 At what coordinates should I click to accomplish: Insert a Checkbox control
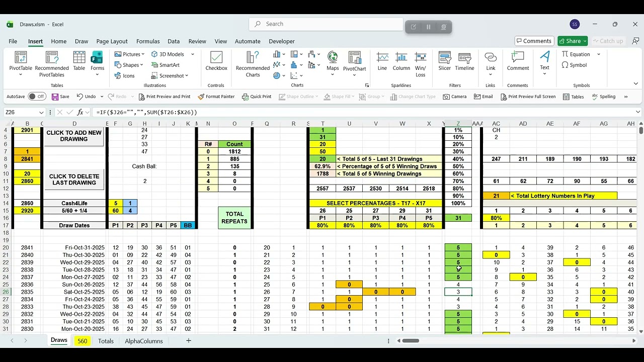(216, 61)
